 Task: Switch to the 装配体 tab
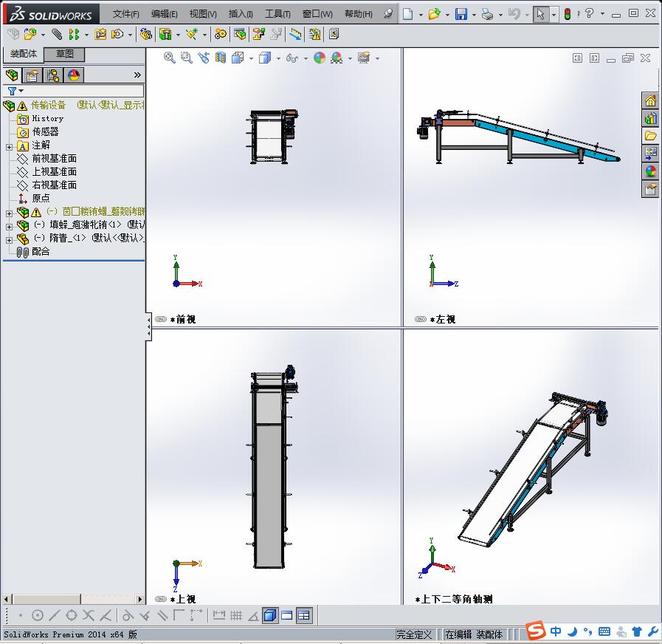24,54
